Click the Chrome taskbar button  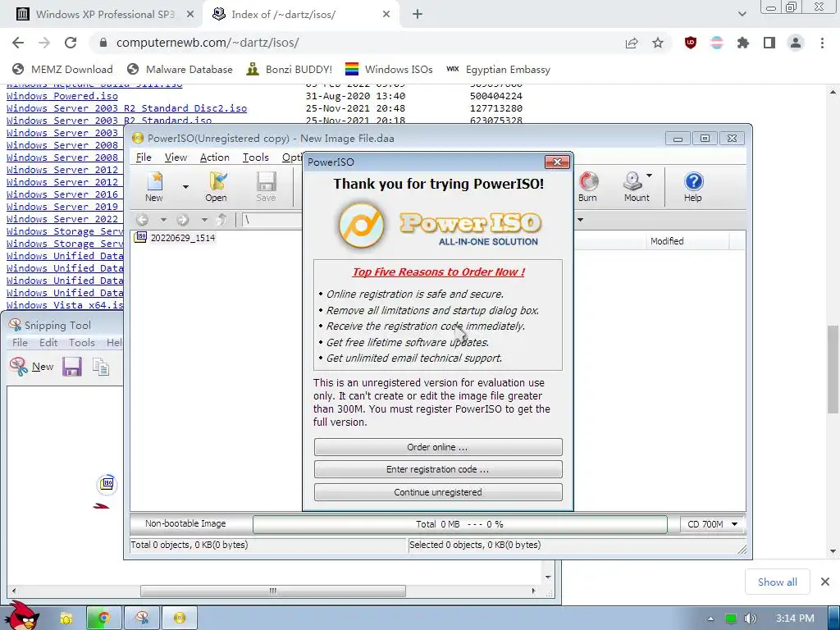coord(104,619)
